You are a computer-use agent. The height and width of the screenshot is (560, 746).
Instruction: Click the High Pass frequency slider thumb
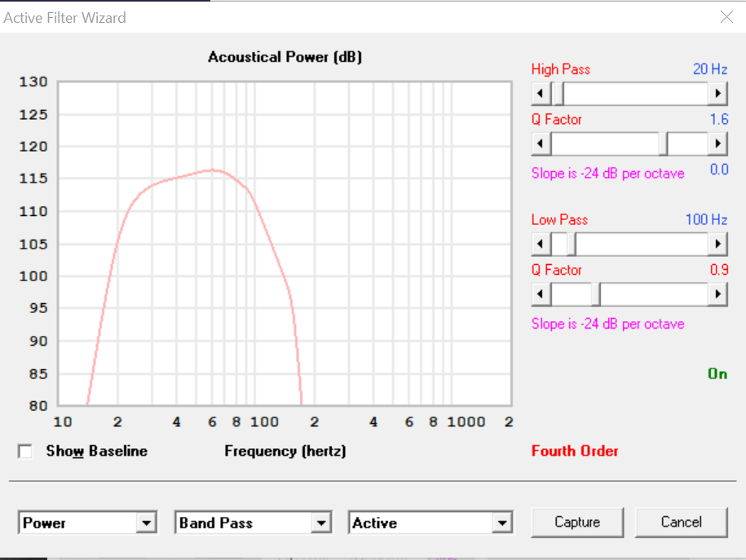point(559,93)
